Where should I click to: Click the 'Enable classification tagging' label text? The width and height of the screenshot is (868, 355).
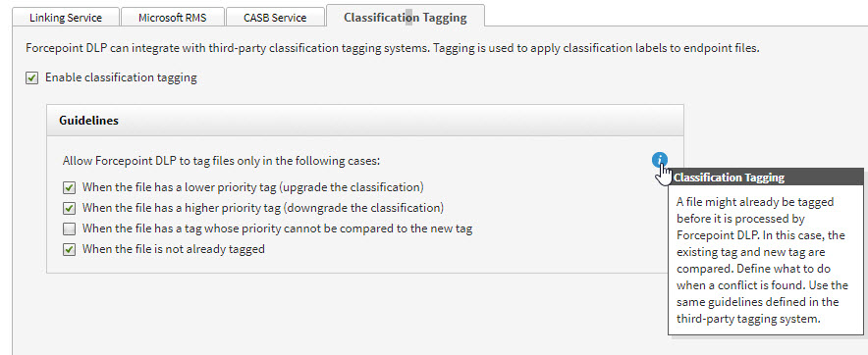121,77
